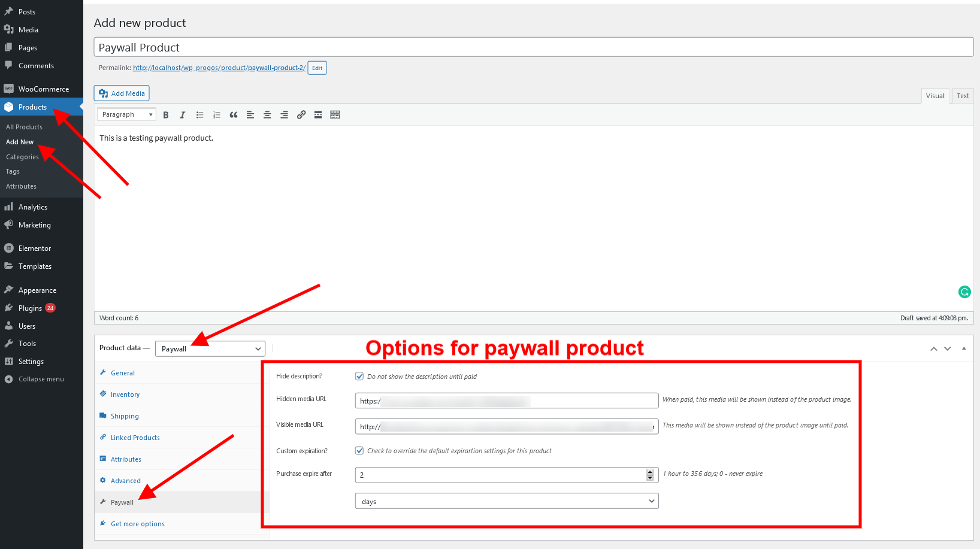Click the Add Media button
This screenshot has width=980, height=549.
click(122, 93)
